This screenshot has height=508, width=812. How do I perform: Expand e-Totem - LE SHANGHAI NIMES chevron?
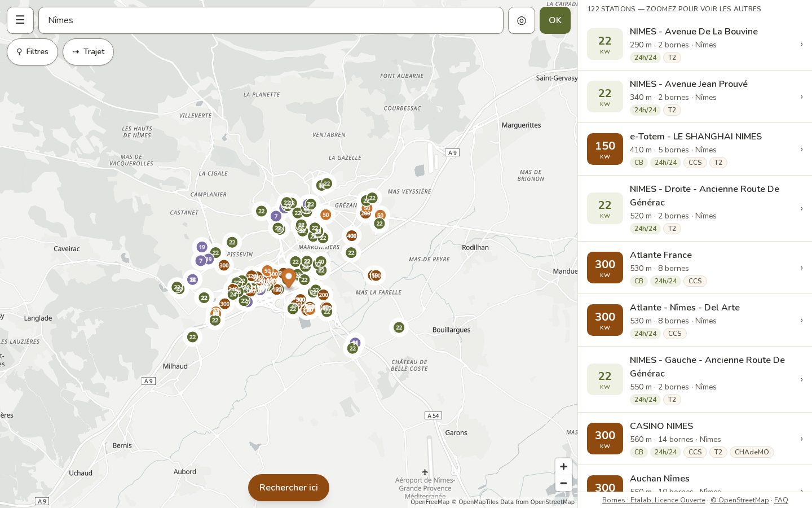[802, 149]
